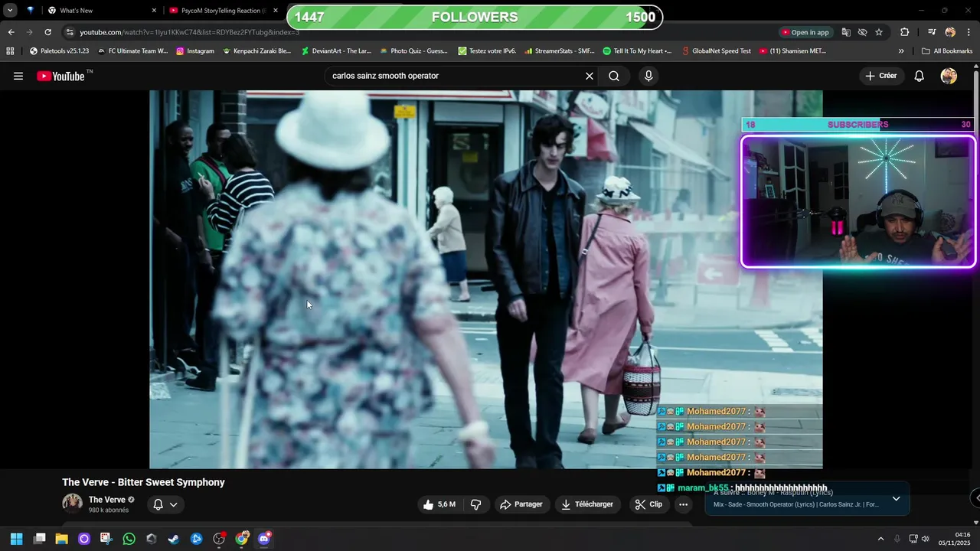Open the browser profile avatar

(x=950, y=32)
